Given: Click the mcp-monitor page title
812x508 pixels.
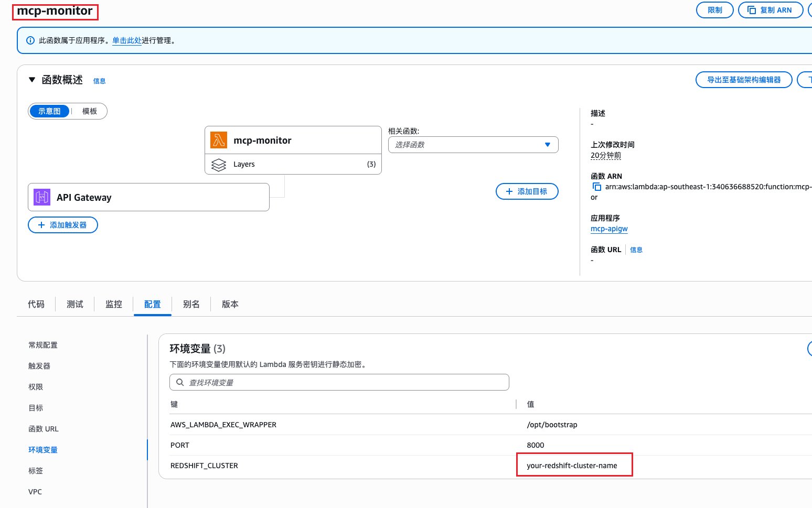Looking at the screenshot, I should click(x=55, y=11).
